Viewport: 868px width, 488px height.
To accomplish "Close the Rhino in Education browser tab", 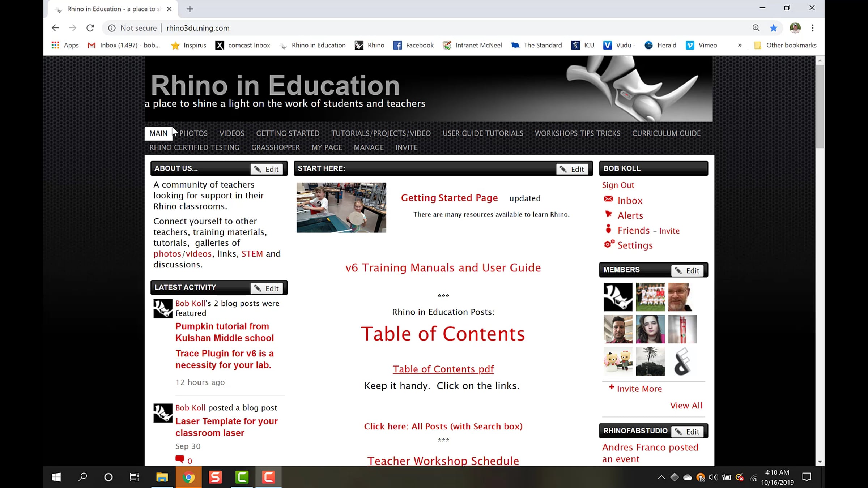I will coord(169,9).
